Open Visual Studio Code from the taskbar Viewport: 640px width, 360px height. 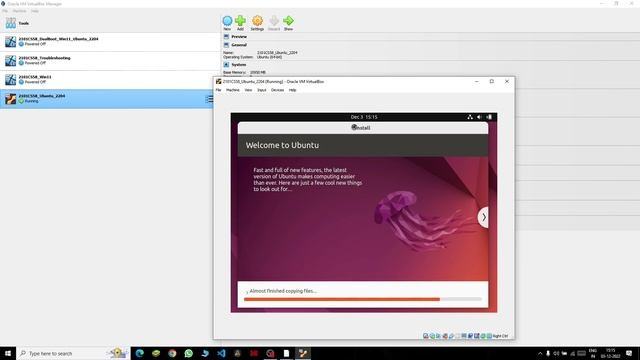pos(221,353)
